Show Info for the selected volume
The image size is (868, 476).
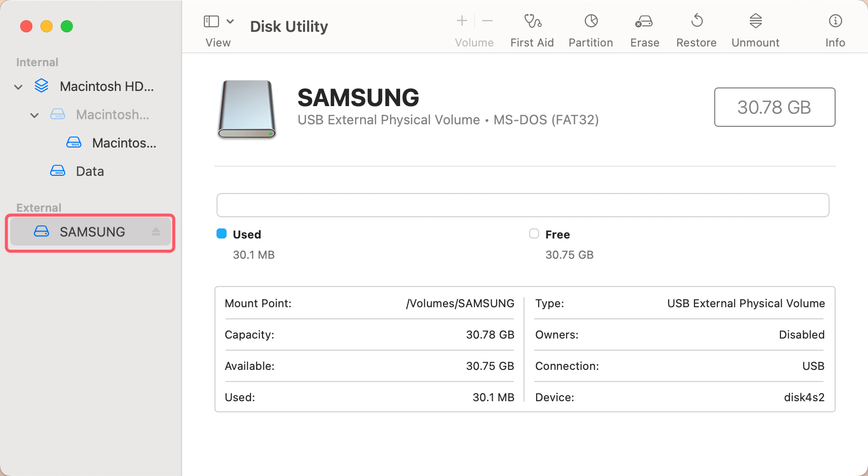click(x=835, y=28)
